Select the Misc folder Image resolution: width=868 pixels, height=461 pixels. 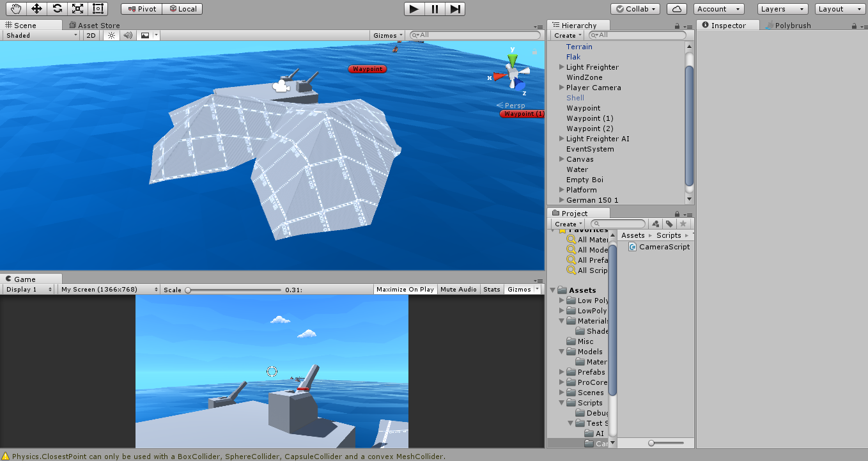[x=585, y=341]
